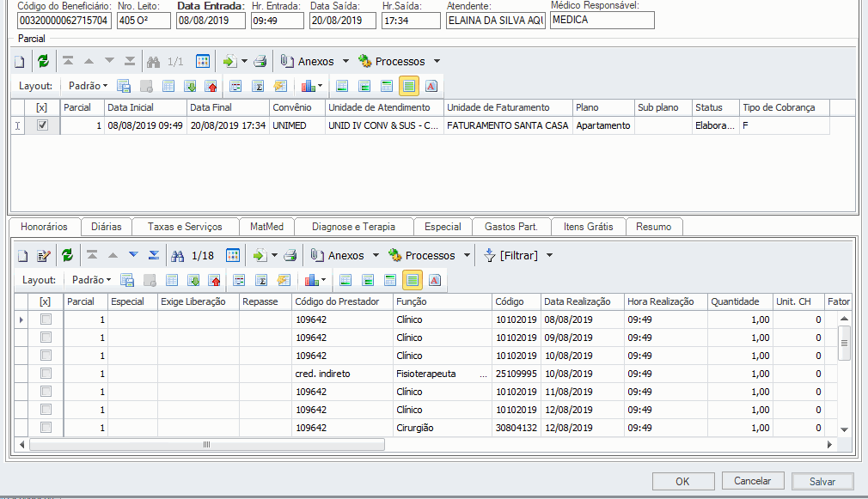Viewport: 868px width, 499px height.
Task: Open Padrão layout dropdown in Honorários bar
Action: coord(91,280)
